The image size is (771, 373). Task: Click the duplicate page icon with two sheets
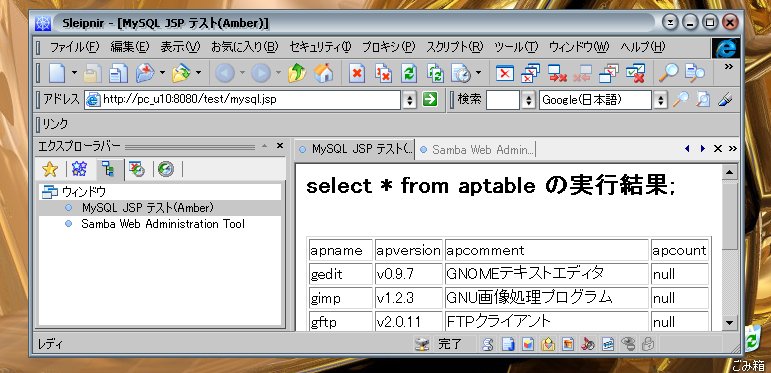click(119, 74)
